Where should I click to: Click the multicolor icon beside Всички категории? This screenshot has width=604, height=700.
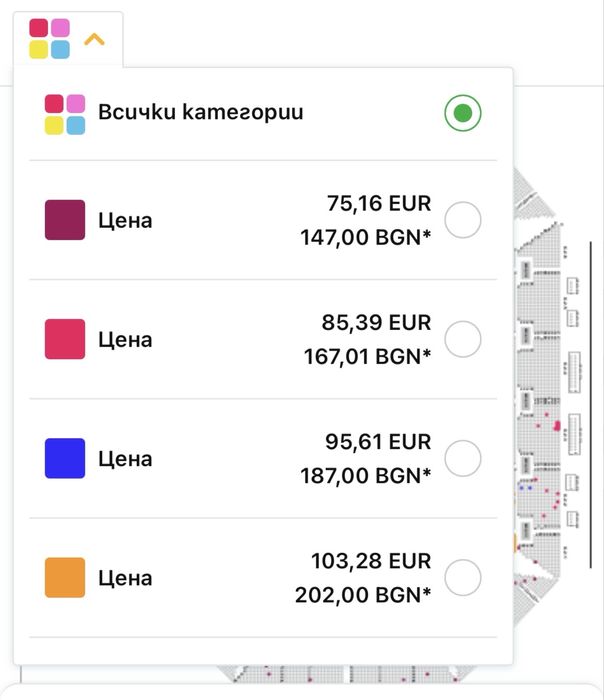coord(65,114)
